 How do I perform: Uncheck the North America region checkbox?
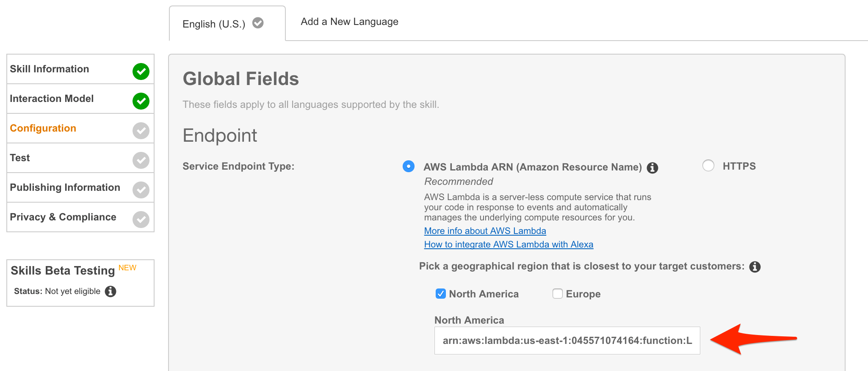coord(440,294)
